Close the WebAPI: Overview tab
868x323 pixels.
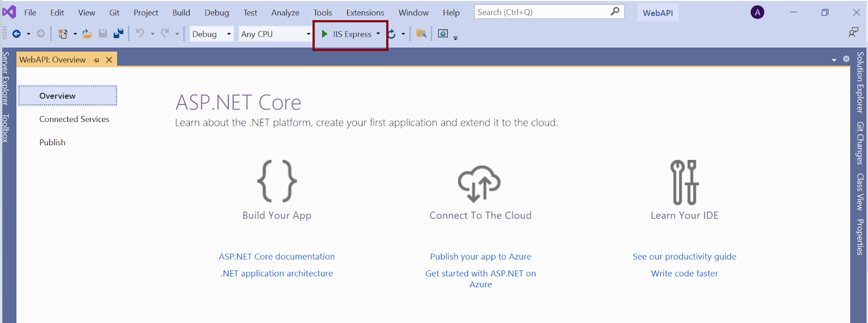coord(109,60)
